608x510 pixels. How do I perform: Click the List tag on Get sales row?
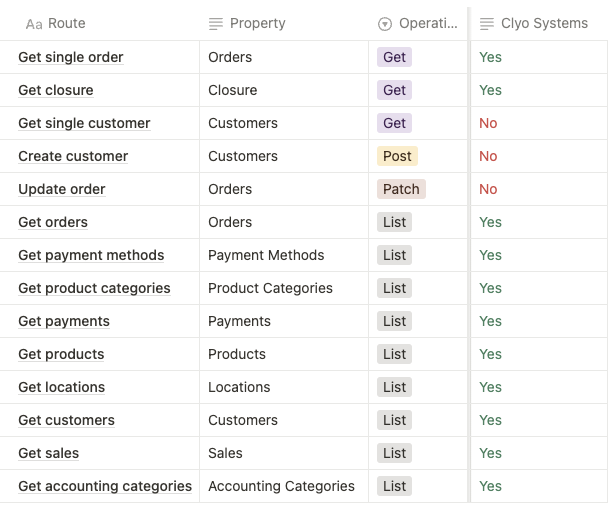pyautogui.click(x=395, y=453)
